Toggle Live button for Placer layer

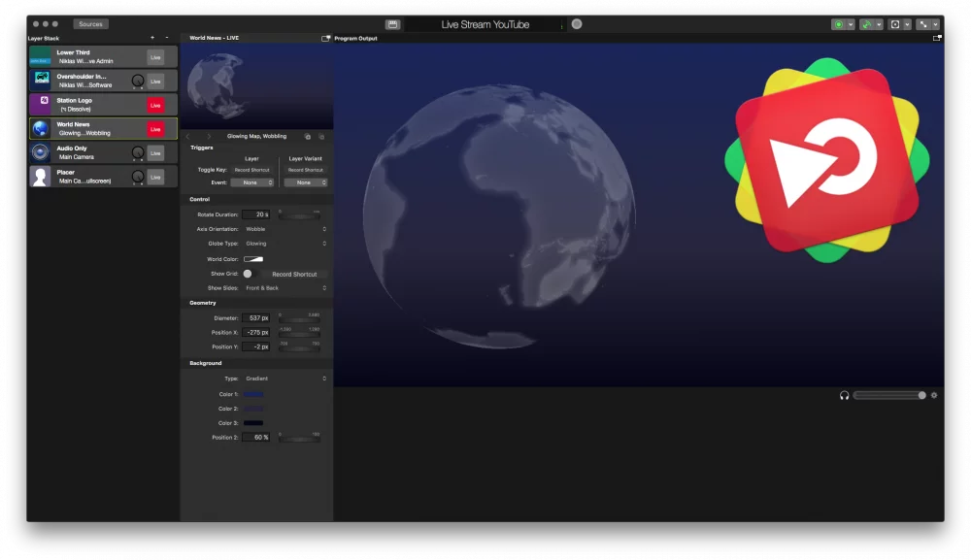tap(155, 177)
